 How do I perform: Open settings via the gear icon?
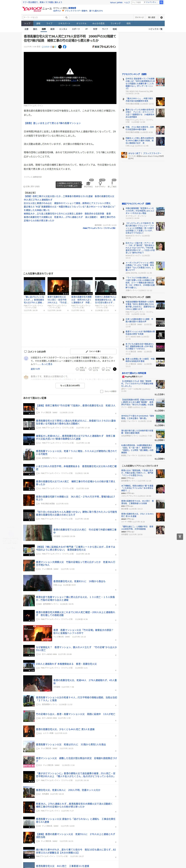coord(161,18)
